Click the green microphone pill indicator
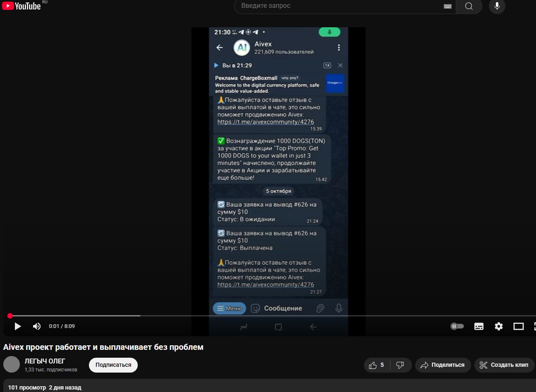The image size is (536, 392). pyautogui.click(x=330, y=32)
